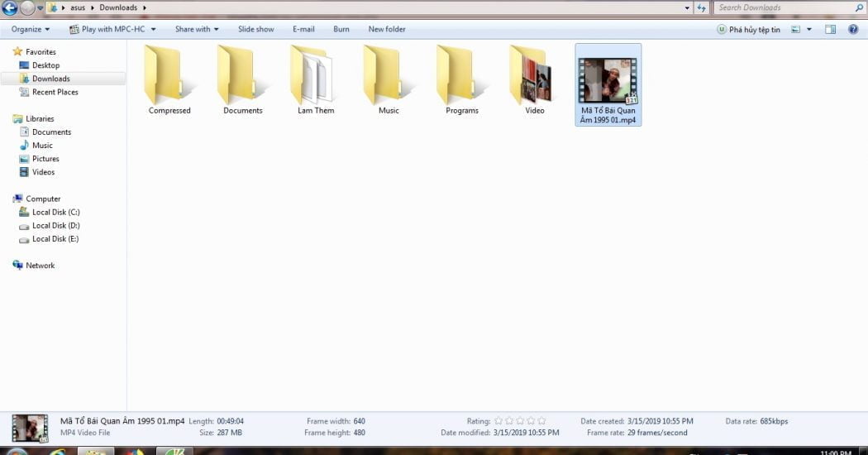Click file name in details pane
Viewport: 868px width, 455px height.
tap(122, 421)
